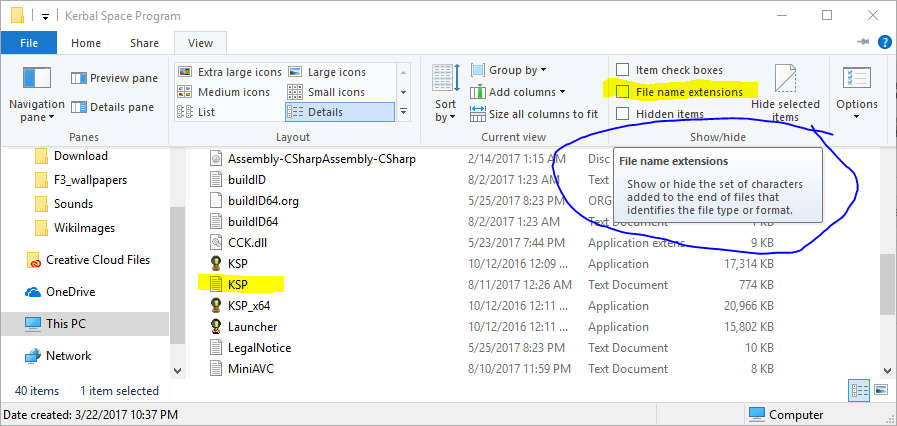The image size is (897, 426).
Task: Open the Navigation pane dropdown
Action: tap(37, 94)
